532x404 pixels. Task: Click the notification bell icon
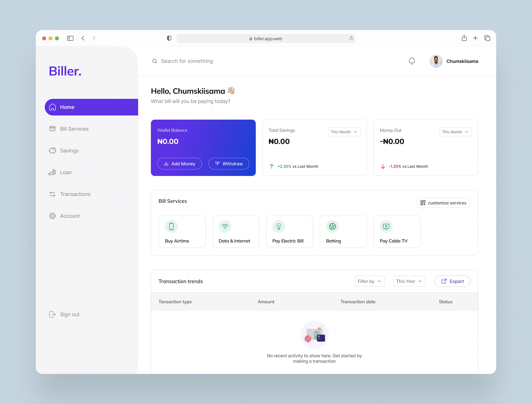tap(411, 61)
